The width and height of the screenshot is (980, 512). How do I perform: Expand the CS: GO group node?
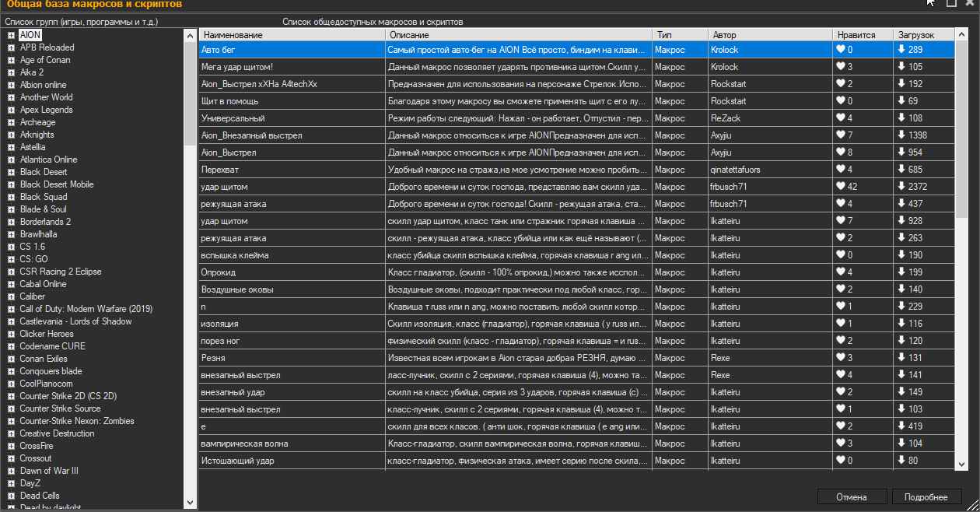click(x=11, y=259)
